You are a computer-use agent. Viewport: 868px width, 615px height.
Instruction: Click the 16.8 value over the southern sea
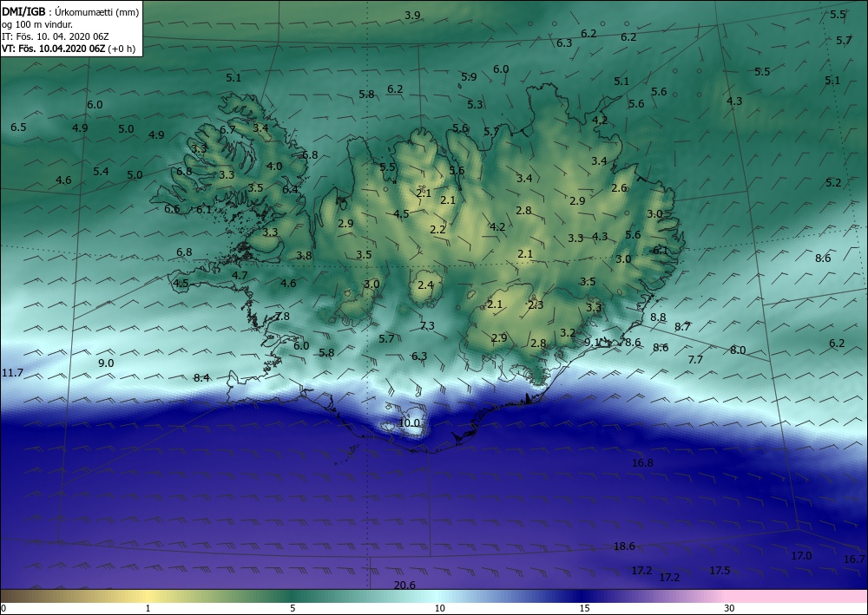click(642, 463)
